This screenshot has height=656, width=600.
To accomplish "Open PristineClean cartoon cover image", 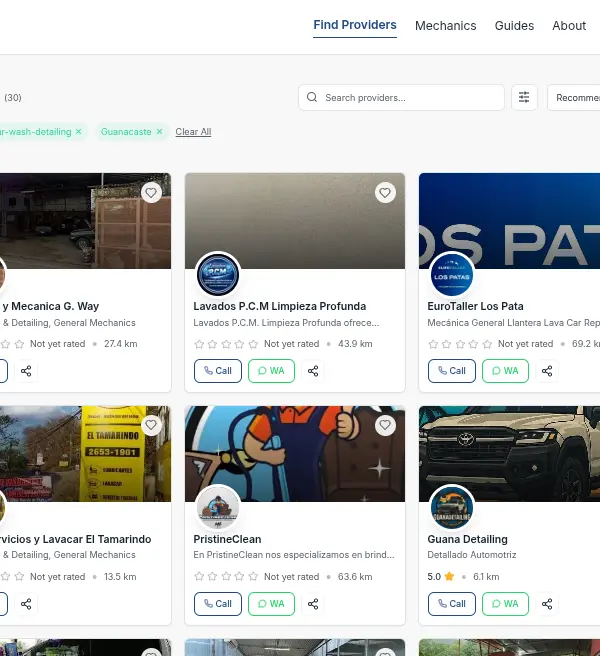I will pos(295,454).
